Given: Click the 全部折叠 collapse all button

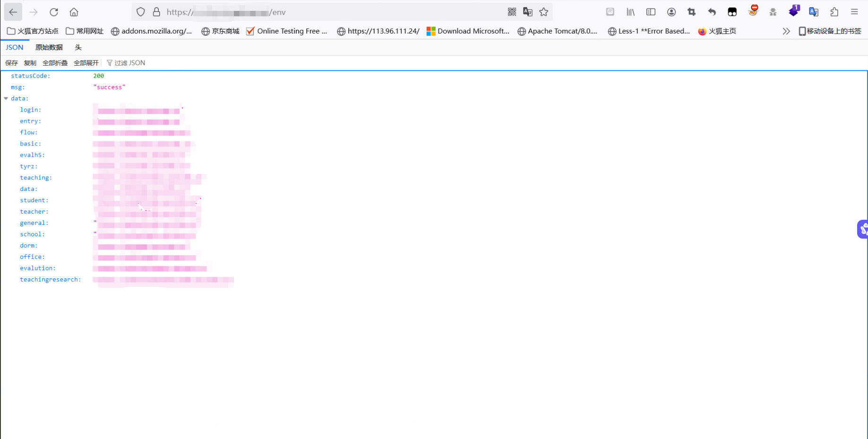Looking at the screenshot, I should (55, 63).
